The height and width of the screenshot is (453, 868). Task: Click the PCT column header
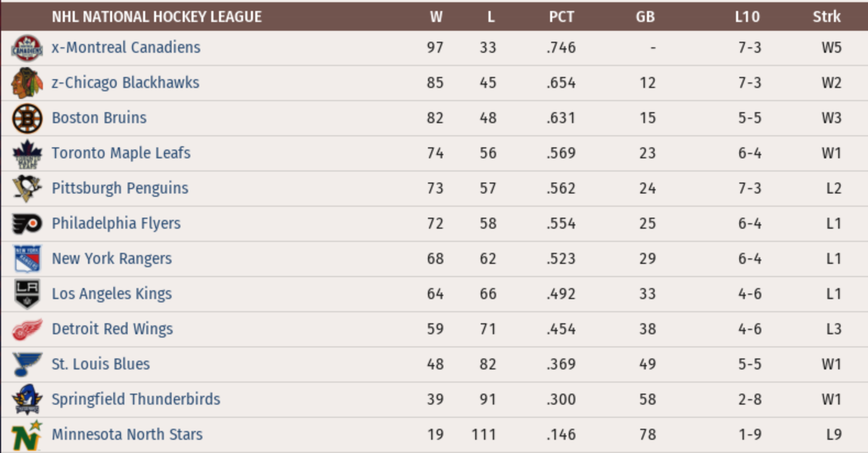(561, 17)
